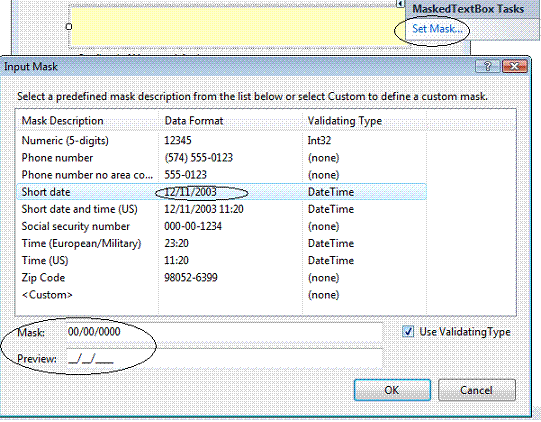
Task: Confirm with the OK button
Action: coord(392,390)
